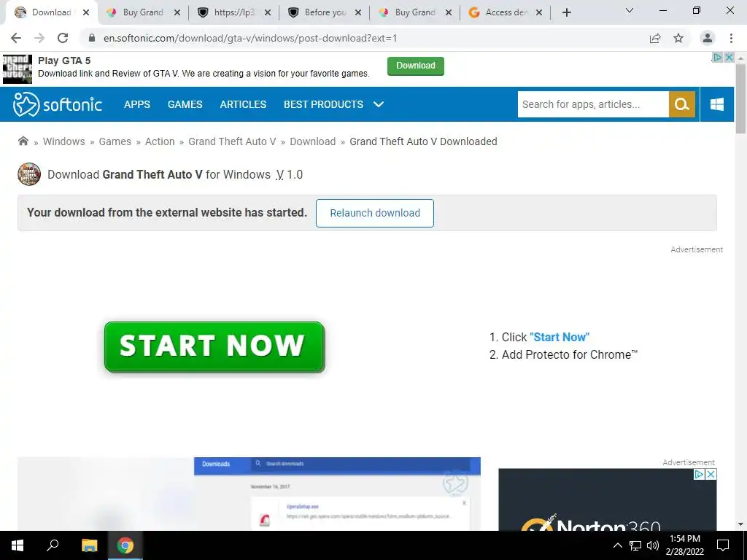Open the Download breadcrumb link
The height and width of the screenshot is (560, 747).
[312, 141]
